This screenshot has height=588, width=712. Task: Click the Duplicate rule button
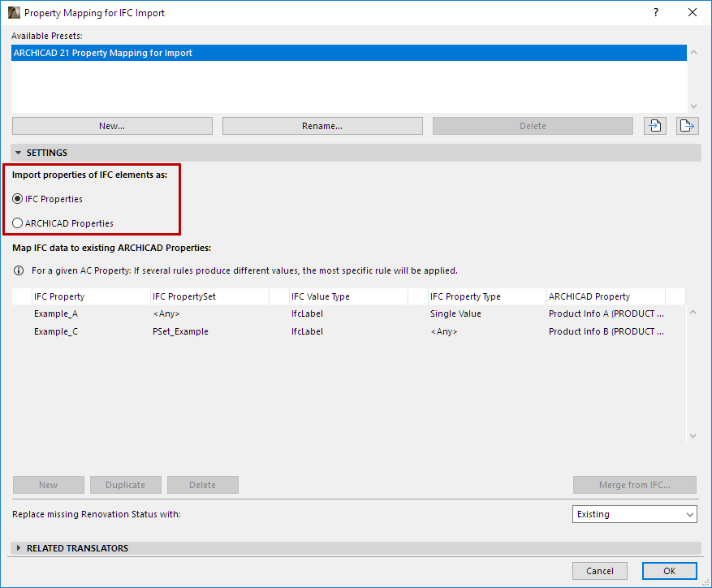[126, 485]
